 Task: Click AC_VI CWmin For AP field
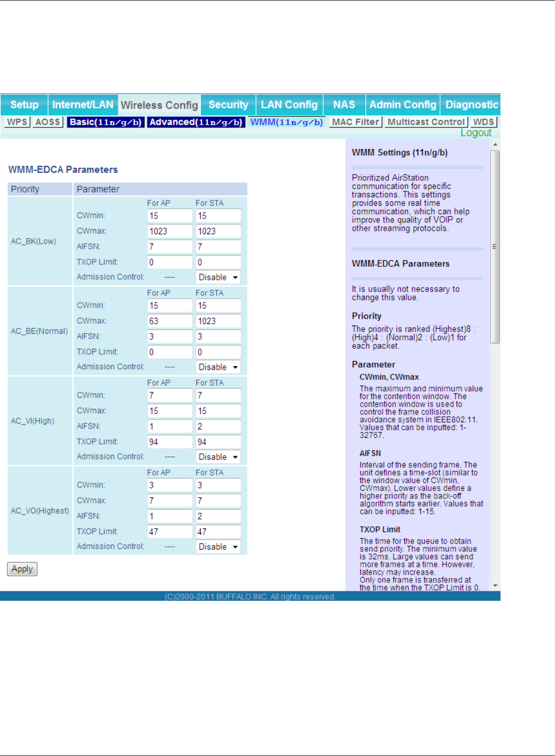(170, 396)
